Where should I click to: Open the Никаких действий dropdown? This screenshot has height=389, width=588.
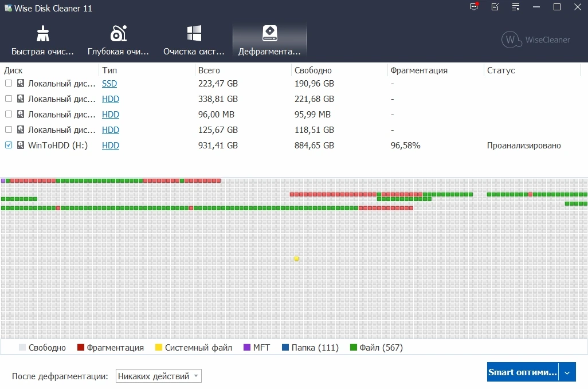158,376
